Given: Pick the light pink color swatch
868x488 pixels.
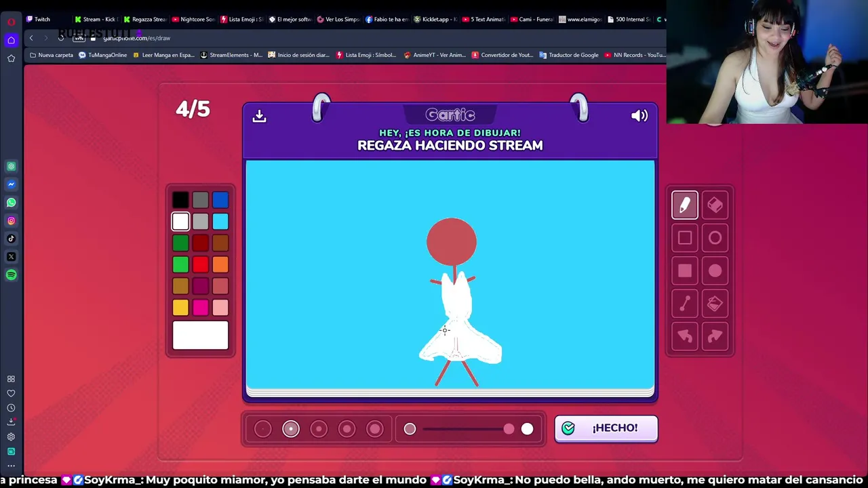Looking at the screenshot, I should 220,308.
